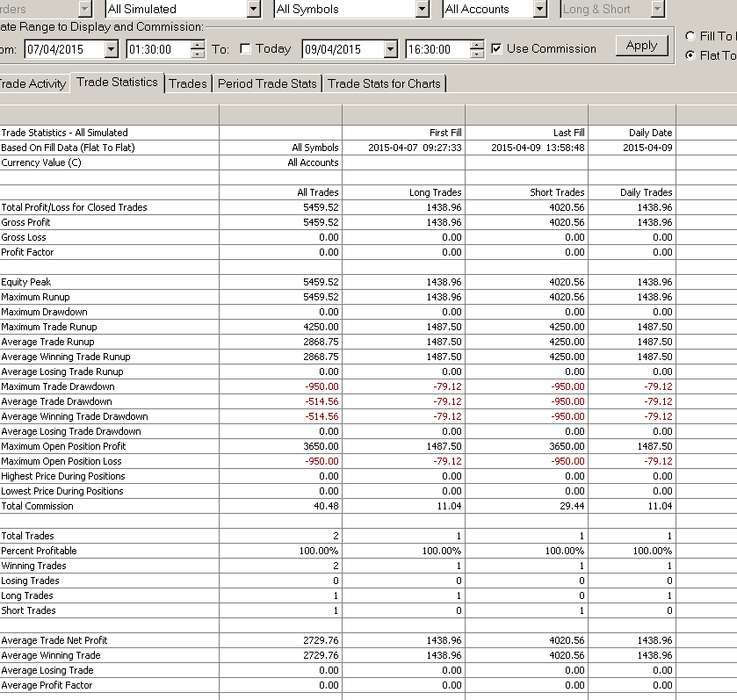Viewport: 737px width, 700px height.
Task: Open the All Simulated dropdown arrow
Action: click(253, 9)
